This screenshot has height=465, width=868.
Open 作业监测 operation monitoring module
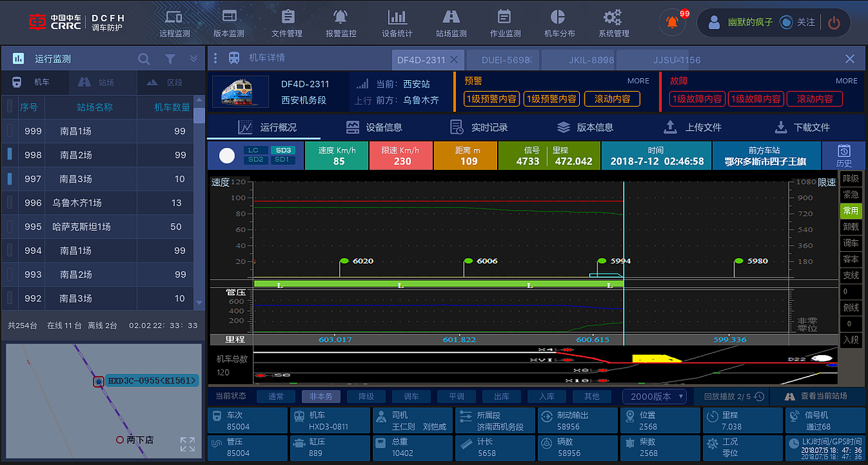tap(505, 22)
